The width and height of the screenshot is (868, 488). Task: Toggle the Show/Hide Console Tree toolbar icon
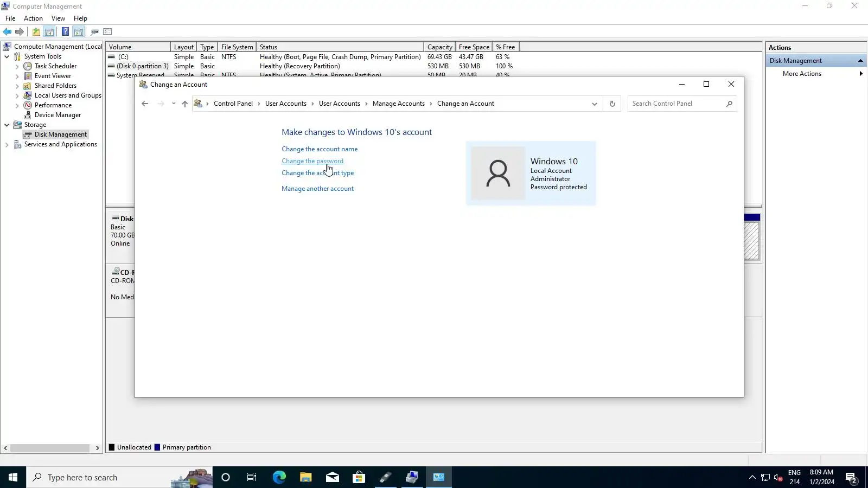[49, 31]
